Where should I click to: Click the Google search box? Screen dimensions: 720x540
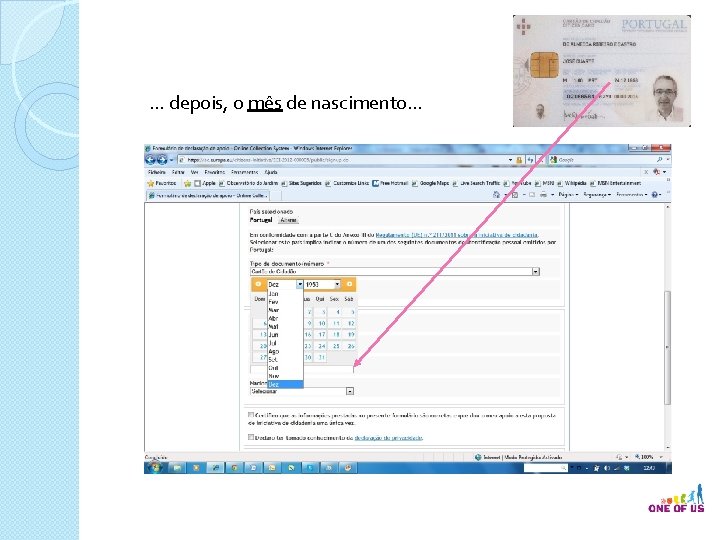point(602,160)
